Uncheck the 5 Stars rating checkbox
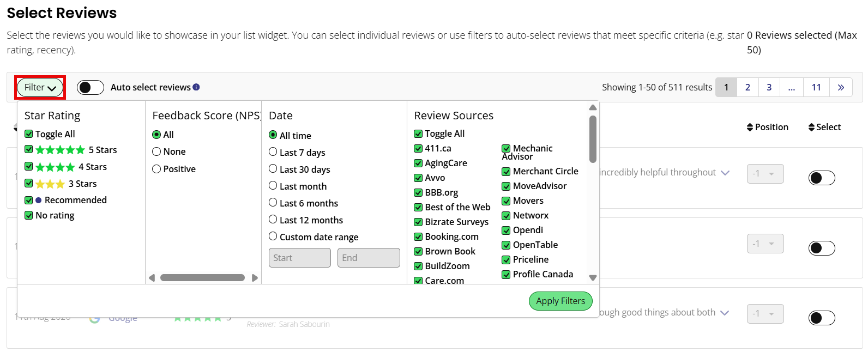This screenshot has height=352, width=868. pos(29,149)
